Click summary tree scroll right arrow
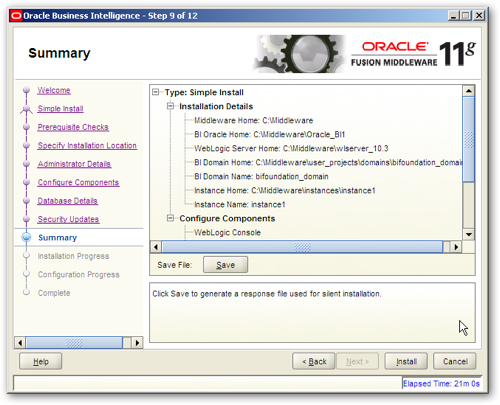 click(456, 247)
